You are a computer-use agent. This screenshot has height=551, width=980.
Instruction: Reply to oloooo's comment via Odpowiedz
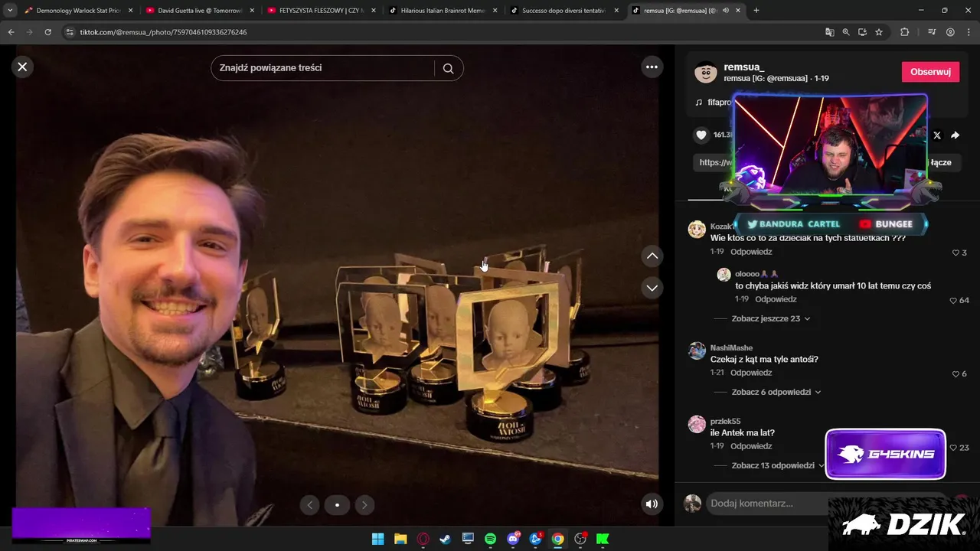point(776,299)
